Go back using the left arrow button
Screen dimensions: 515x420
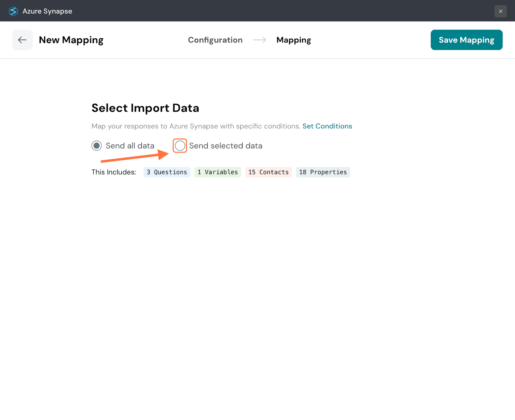[x=22, y=40]
